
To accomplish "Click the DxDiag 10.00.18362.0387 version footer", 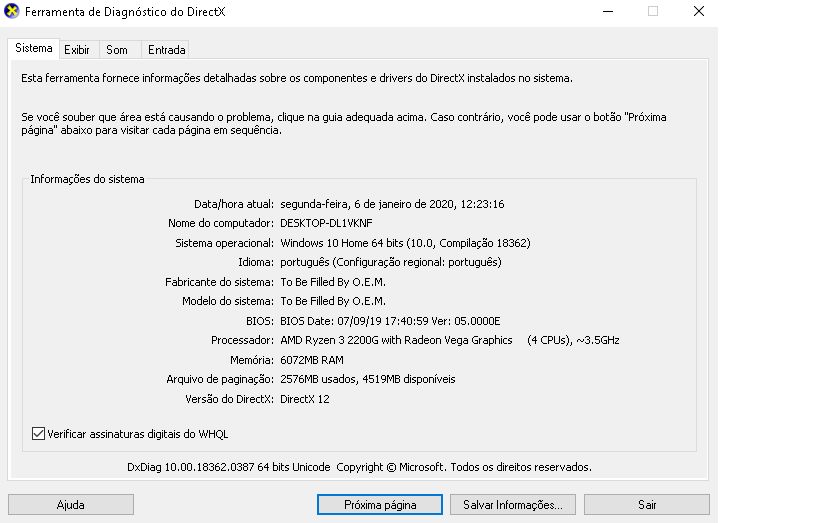I will pyautogui.click(x=359, y=467).
